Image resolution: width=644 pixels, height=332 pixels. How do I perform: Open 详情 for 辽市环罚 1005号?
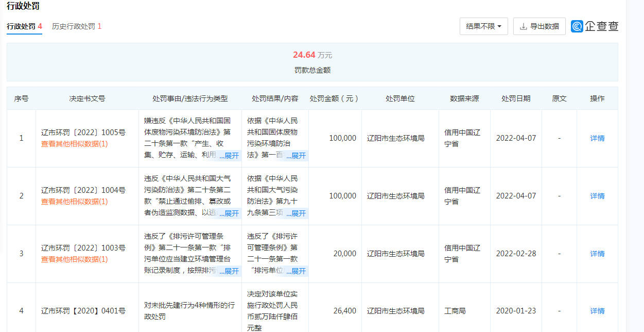(x=597, y=138)
